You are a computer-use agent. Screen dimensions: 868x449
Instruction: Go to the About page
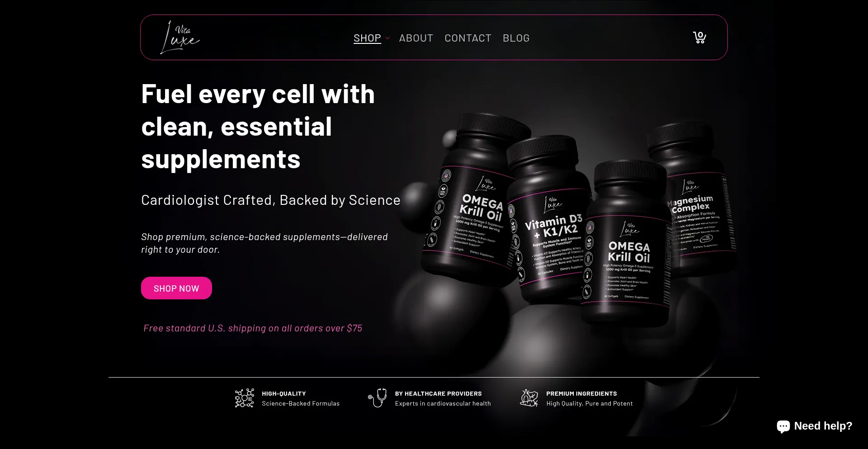[416, 38]
